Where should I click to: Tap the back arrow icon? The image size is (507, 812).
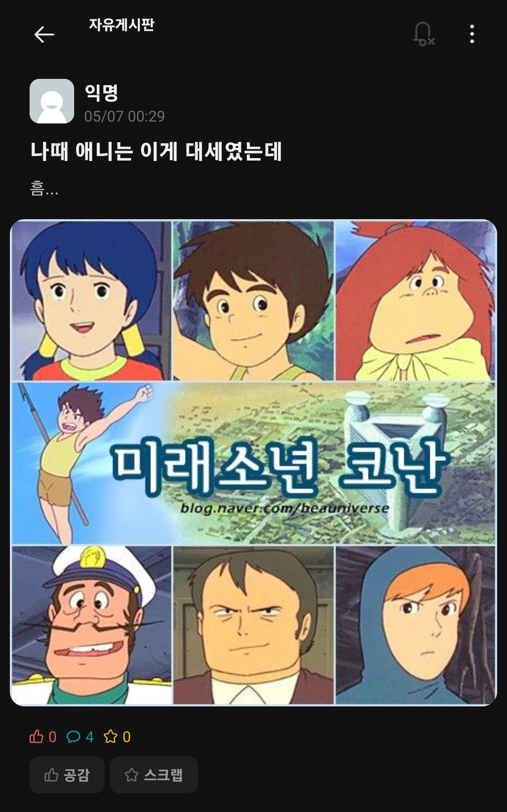44,34
